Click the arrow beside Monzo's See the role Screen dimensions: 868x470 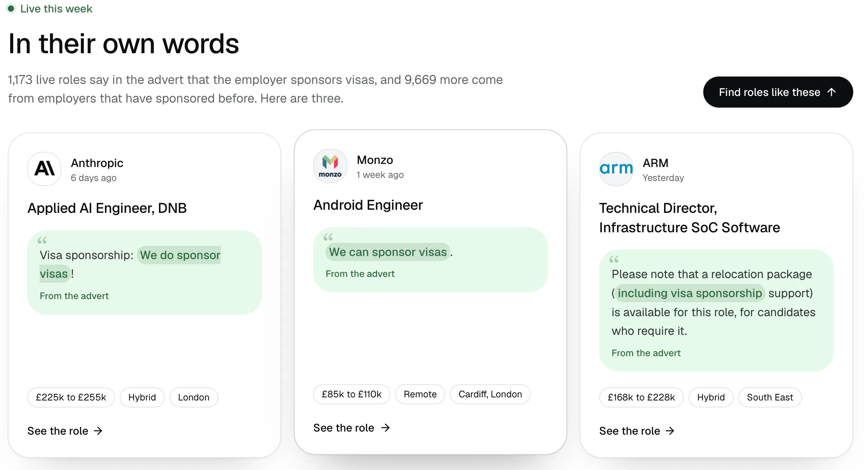(385, 428)
